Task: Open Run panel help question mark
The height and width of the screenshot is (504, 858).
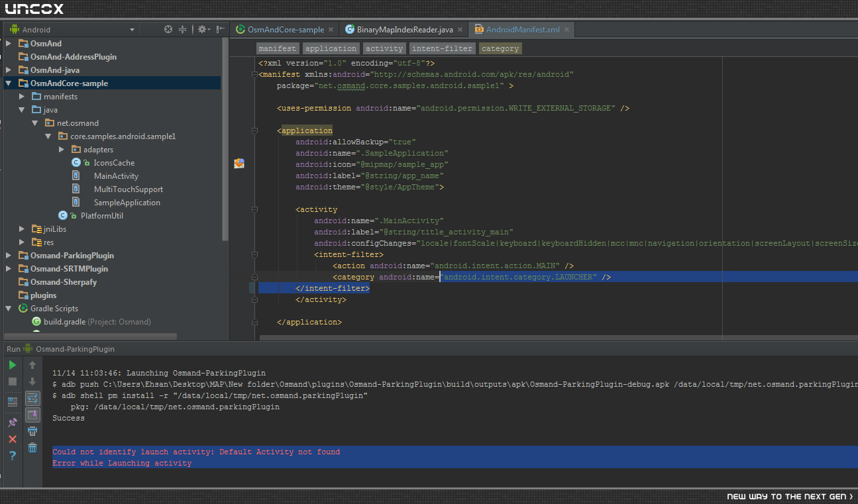Action: click(x=13, y=456)
